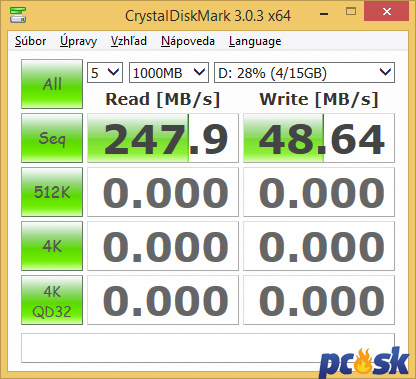Maximize the CrystalDiskMark window

(x=351, y=12)
